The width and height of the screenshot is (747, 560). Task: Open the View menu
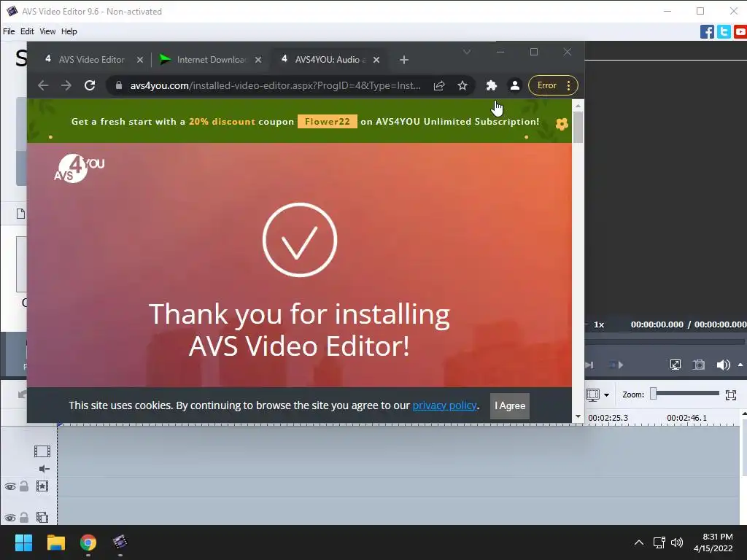click(x=47, y=31)
